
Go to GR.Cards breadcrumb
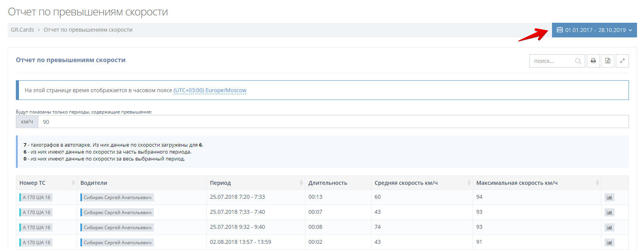click(22, 30)
